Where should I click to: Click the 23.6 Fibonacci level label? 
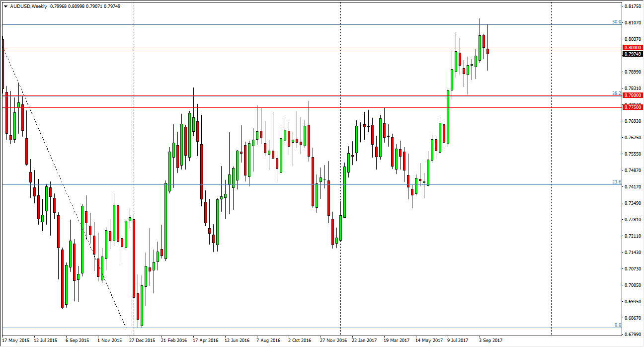coord(617,182)
